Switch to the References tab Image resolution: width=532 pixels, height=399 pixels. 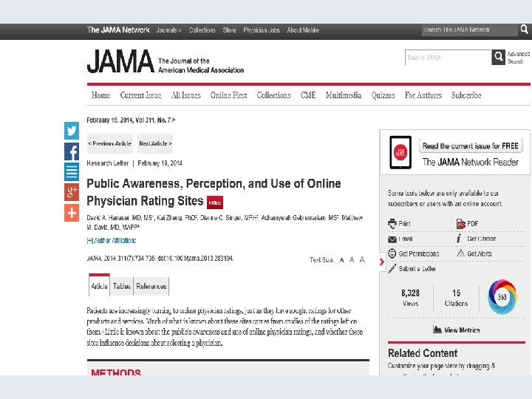tap(151, 286)
